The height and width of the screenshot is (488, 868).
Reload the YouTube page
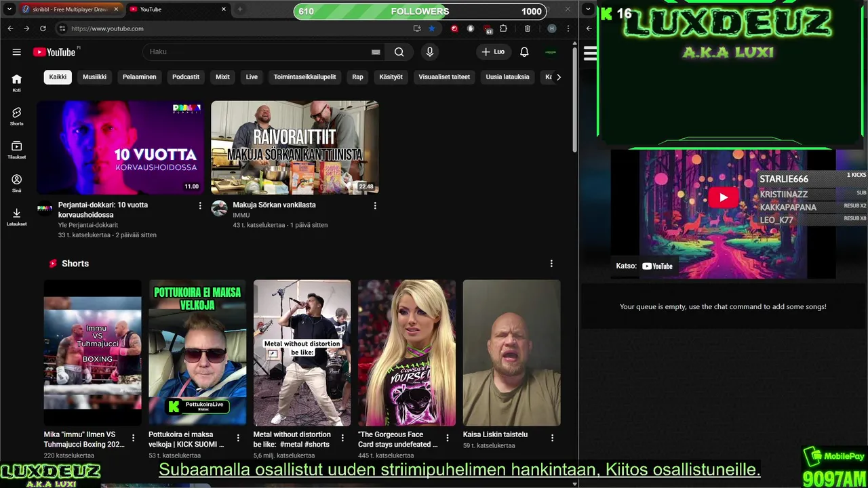pyautogui.click(x=43, y=28)
